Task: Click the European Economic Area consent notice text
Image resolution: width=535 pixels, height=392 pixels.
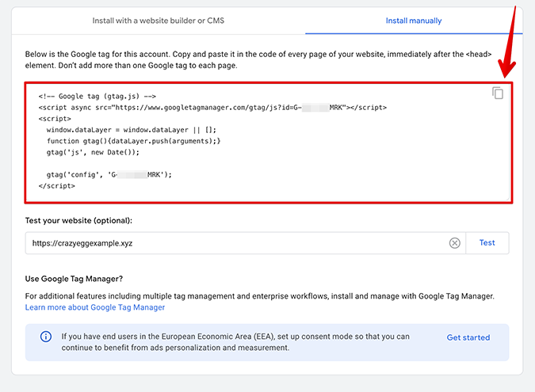Action: 235,342
